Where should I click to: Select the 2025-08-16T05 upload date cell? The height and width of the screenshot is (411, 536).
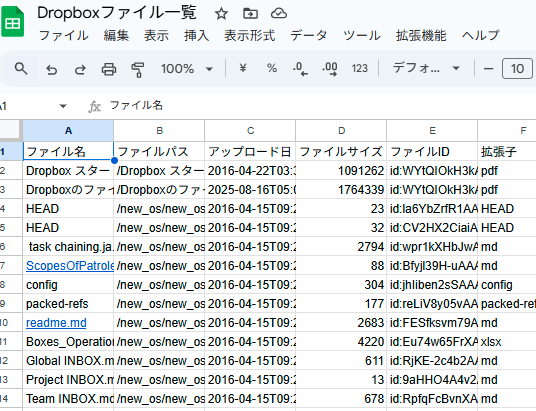pyautogui.click(x=250, y=190)
